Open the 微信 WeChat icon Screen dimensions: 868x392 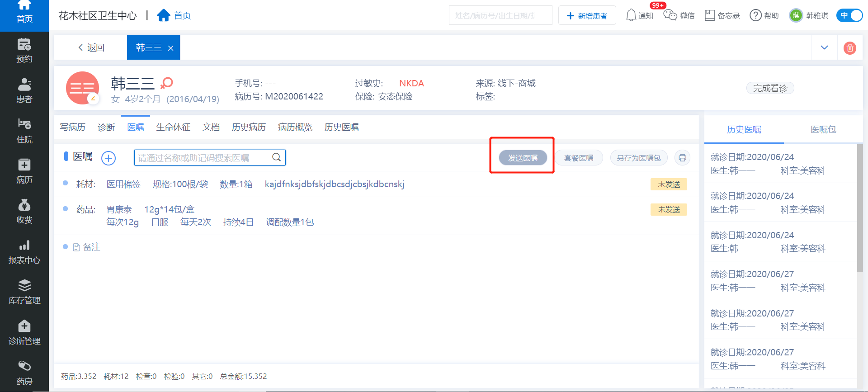(x=670, y=15)
